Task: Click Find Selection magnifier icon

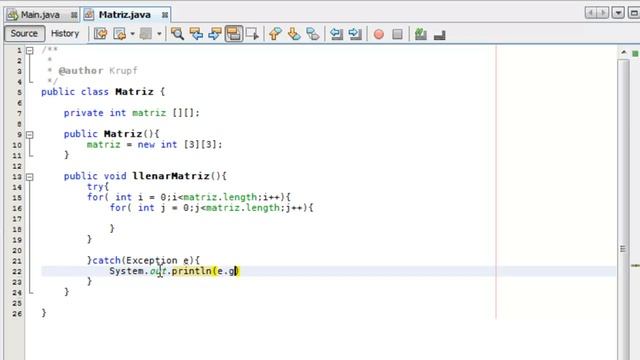Action: pos(177,34)
